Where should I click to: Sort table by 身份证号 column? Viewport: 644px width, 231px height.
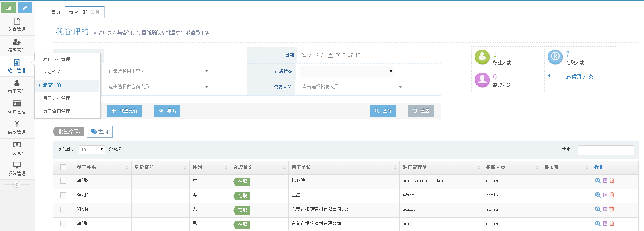pos(161,167)
